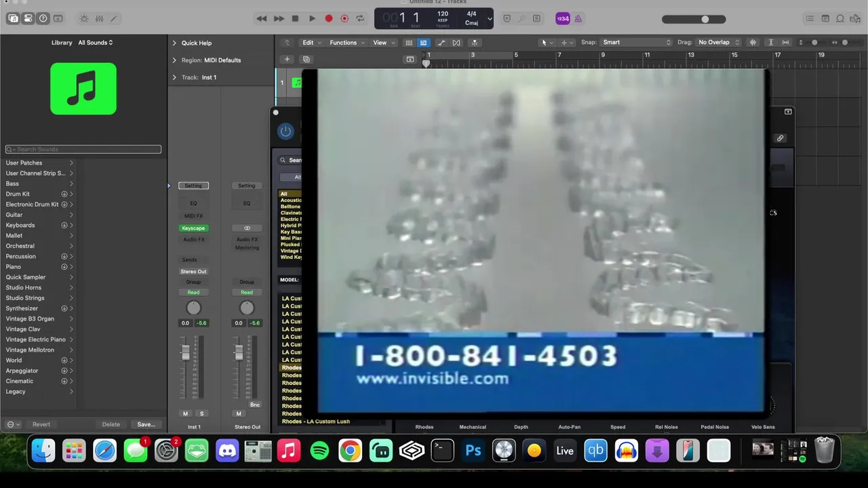The image size is (868, 488).
Task: Open the LCD display mode dropdown arrow
Action: click(490, 18)
